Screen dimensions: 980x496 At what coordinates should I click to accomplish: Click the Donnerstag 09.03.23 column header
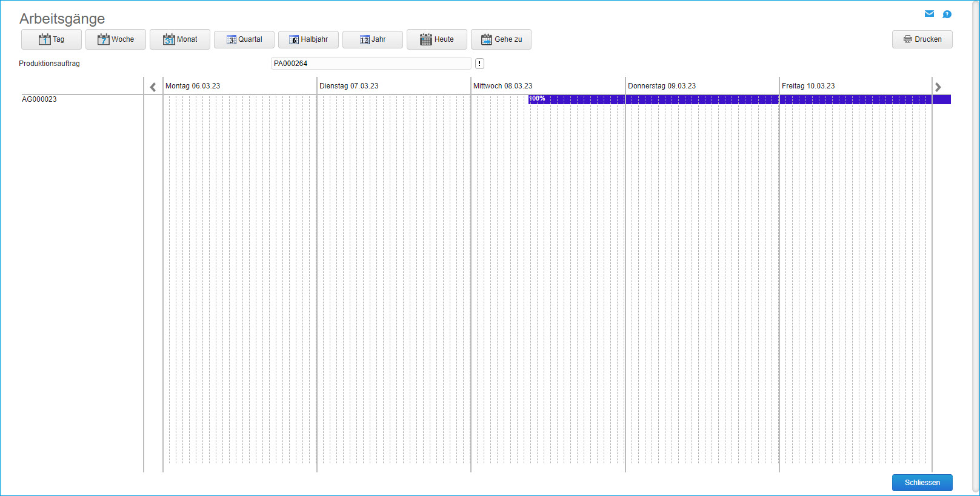click(x=662, y=86)
